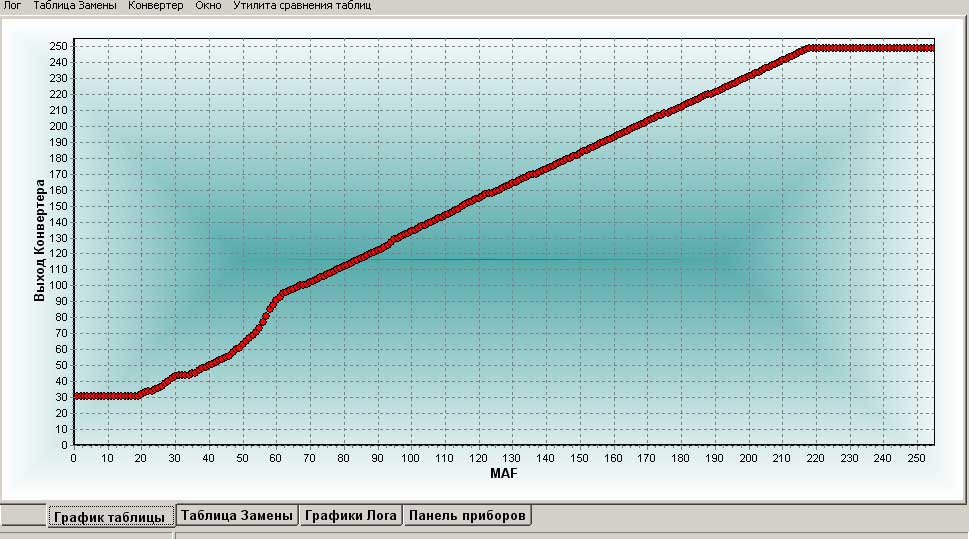Viewport: 969px width, 539px height.
Task: Click the curve point at MAF 150
Action: 579,155
